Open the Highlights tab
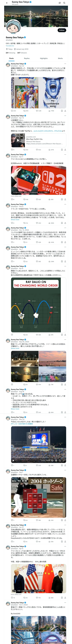The height and width of the screenshot is (644, 72). tap(44, 58)
